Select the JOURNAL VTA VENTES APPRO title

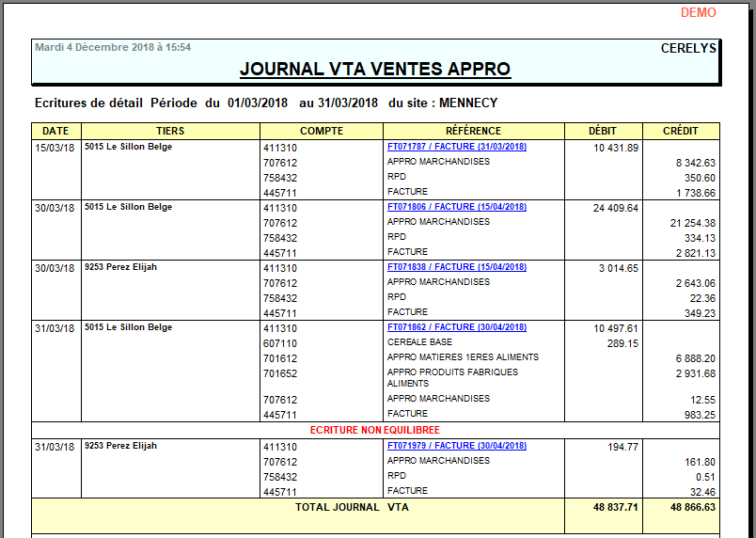click(x=375, y=70)
